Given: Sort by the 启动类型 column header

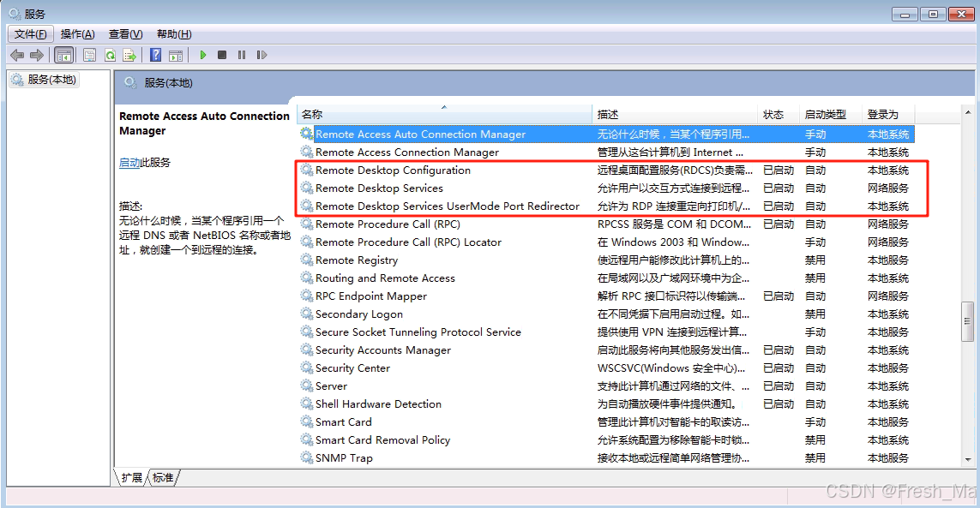Looking at the screenshot, I should point(831,114).
